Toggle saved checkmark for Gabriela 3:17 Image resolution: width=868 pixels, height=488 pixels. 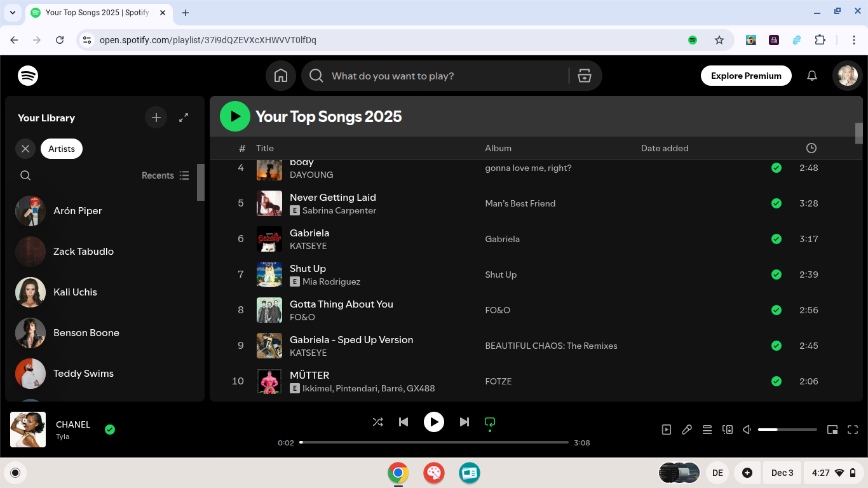tap(776, 239)
